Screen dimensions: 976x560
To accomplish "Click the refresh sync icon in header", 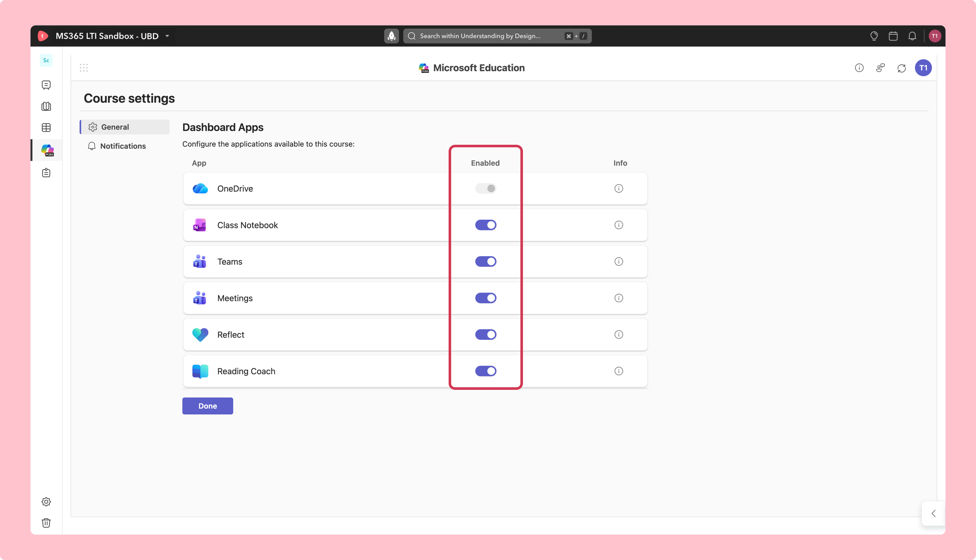I will point(901,68).
